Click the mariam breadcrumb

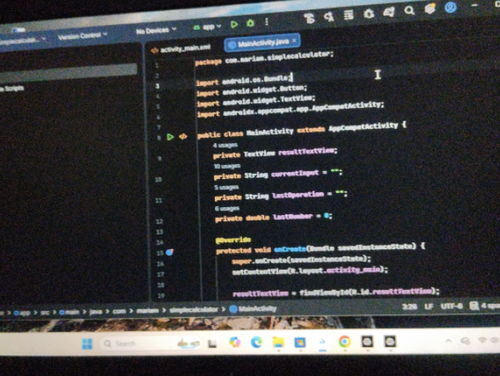[x=148, y=310]
